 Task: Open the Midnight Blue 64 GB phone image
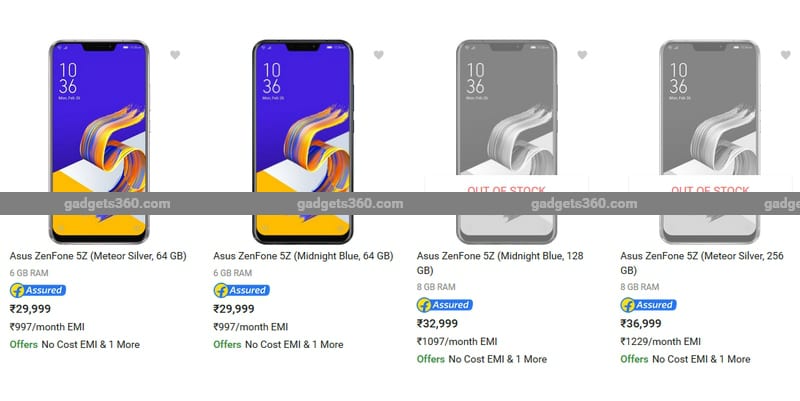(303, 142)
